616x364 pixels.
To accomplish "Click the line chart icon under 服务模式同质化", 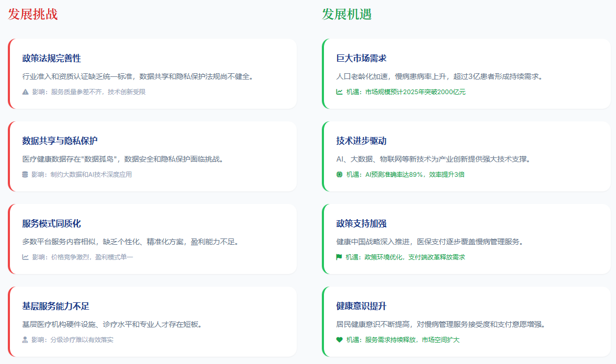I will [25, 256].
